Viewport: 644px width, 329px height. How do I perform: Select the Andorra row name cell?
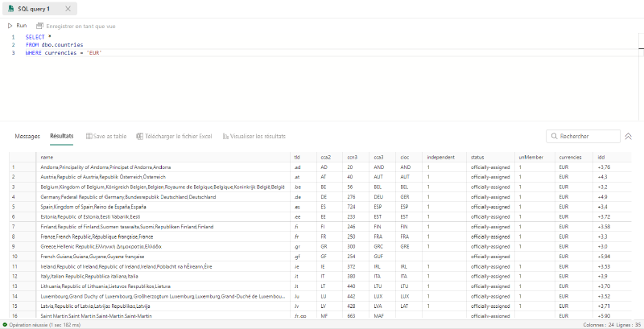pos(164,167)
